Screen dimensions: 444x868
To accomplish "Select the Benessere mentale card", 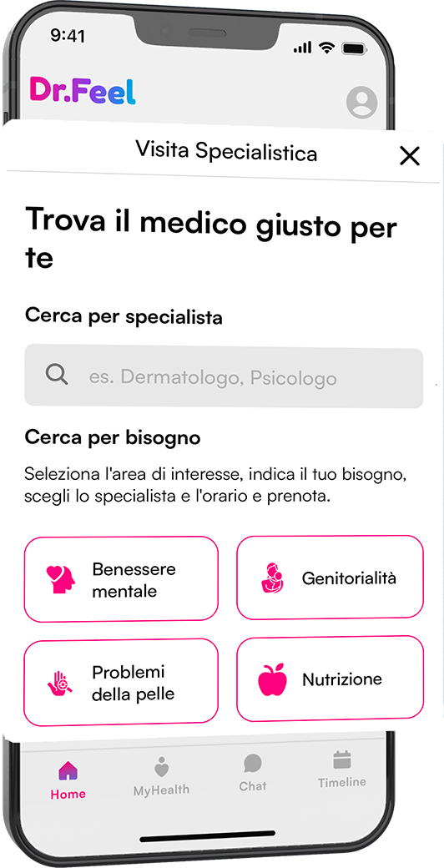I will [x=121, y=578].
